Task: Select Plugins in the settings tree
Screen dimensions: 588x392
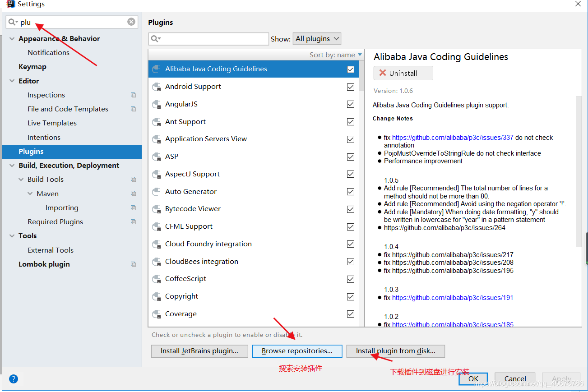Action: [x=72, y=152]
